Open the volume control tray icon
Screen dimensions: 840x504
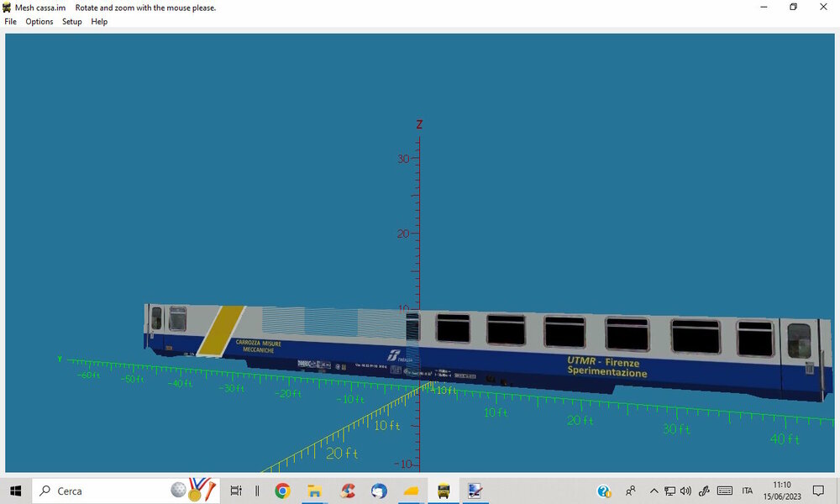685,491
